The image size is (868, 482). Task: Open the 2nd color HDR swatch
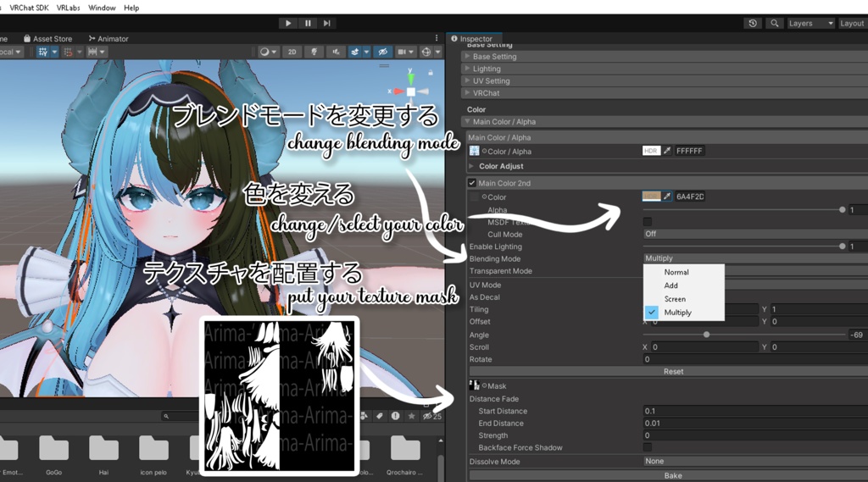(x=651, y=197)
